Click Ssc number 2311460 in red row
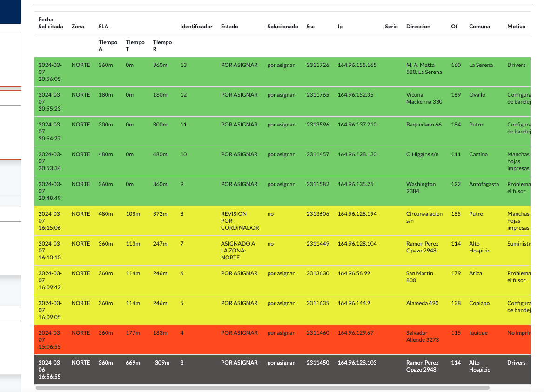 point(317,333)
